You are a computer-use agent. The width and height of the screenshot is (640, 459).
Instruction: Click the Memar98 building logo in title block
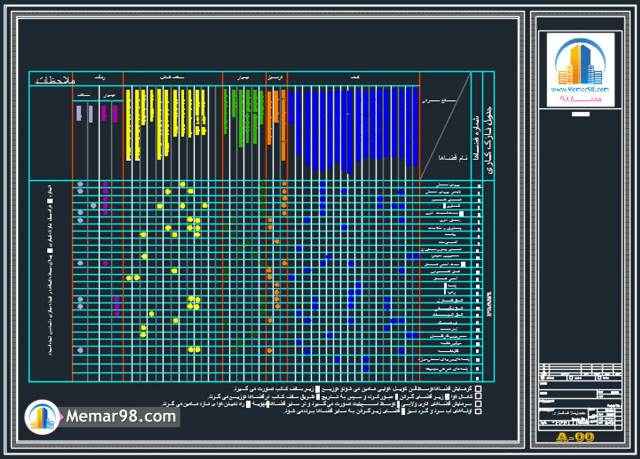[583, 60]
